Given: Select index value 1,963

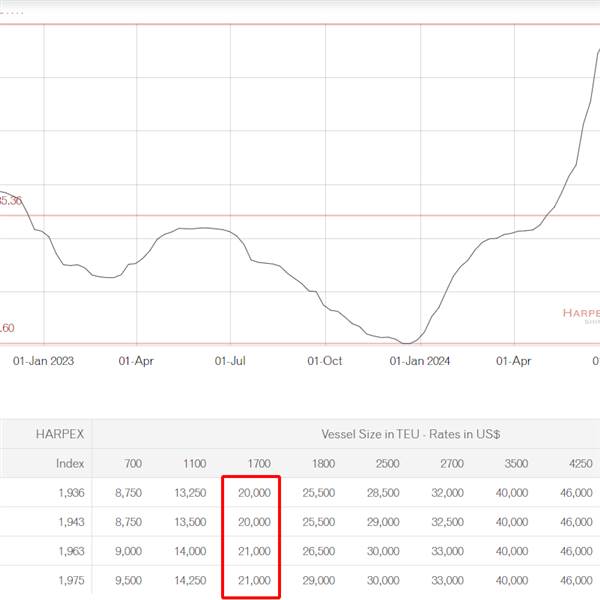Looking at the screenshot, I should click(x=71, y=551).
